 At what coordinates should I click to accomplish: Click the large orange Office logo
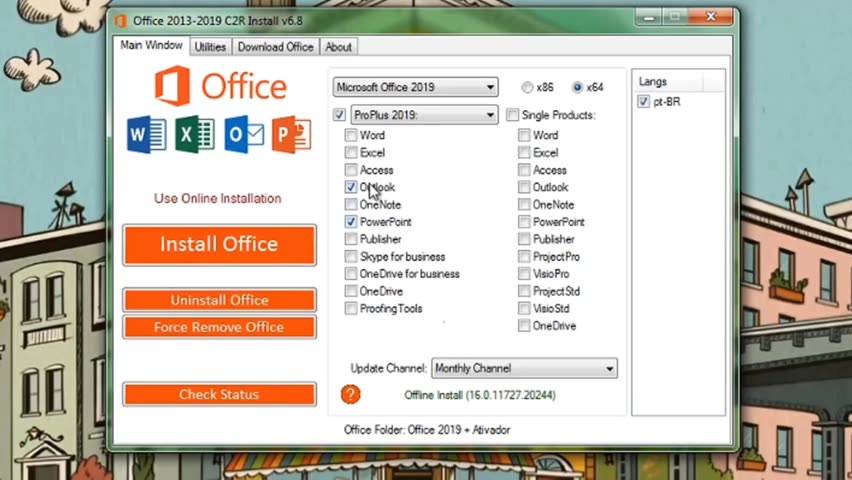(221, 86)
